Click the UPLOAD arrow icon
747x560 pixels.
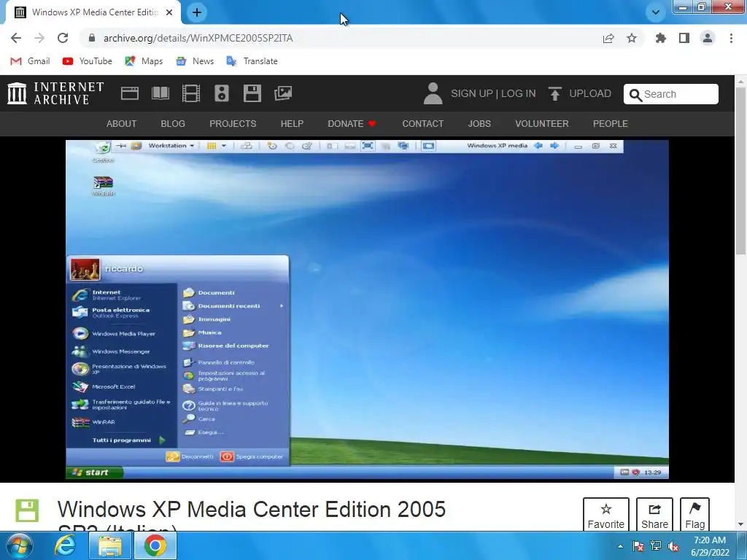click(x=554, y=93)
